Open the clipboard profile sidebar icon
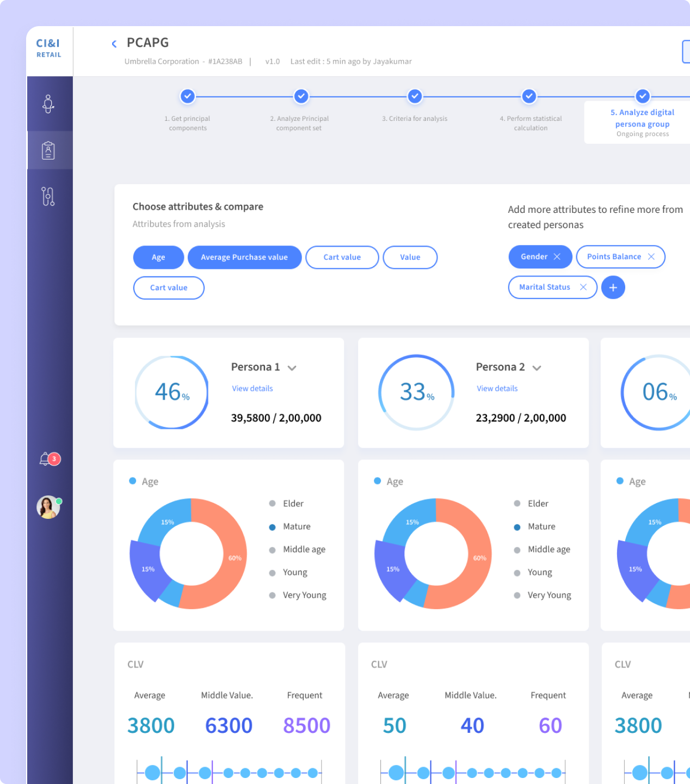Viewport: 690px width, 784px height. tap(48, 150)
